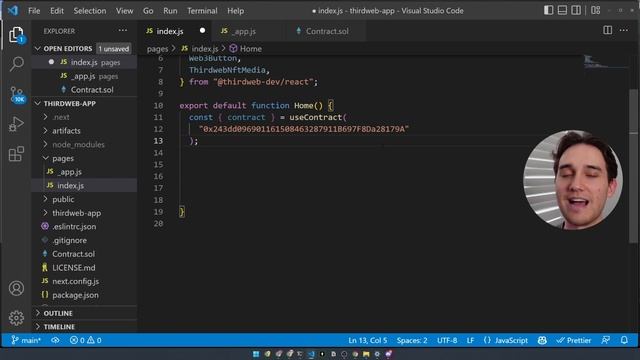
Task: Open the Edit menu
Action: click(57, 11)
